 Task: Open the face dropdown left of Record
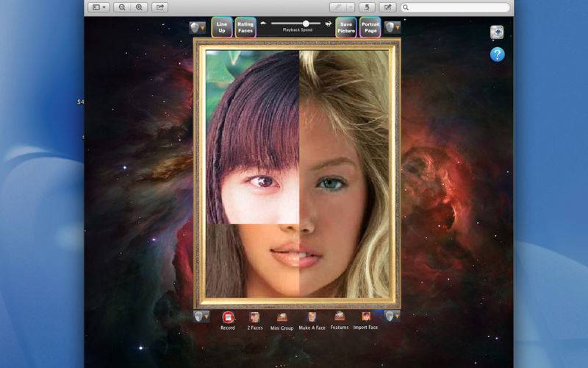tap(201, 316)
